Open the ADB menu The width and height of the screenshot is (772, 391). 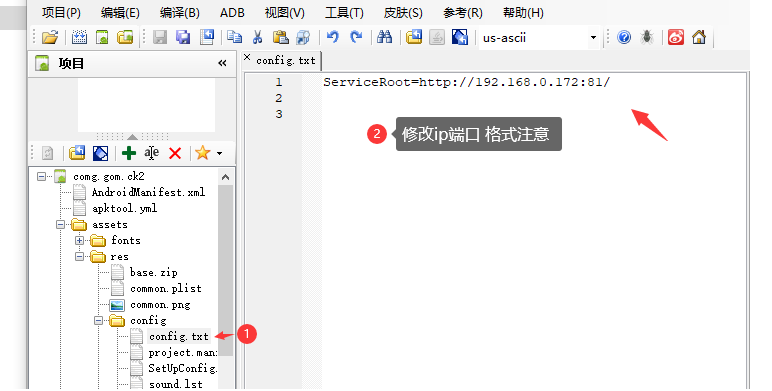click(232, 13)
